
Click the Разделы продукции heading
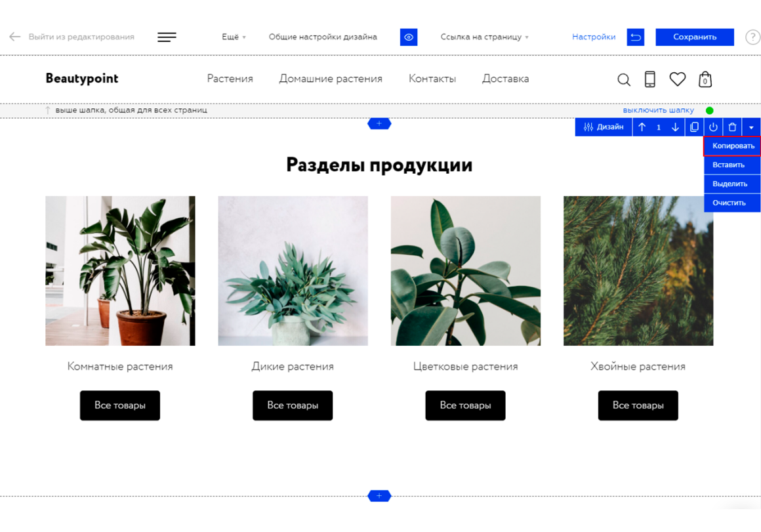pos(379,165)
